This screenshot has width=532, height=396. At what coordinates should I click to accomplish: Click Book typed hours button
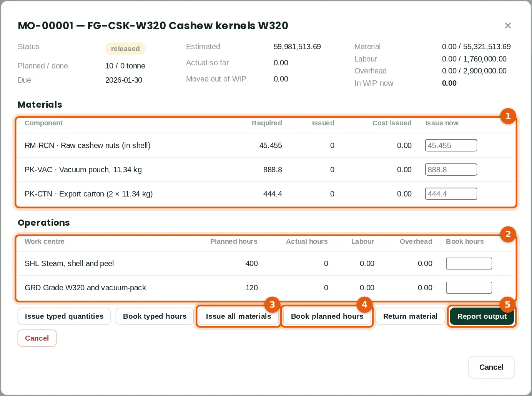click(155, 316)
